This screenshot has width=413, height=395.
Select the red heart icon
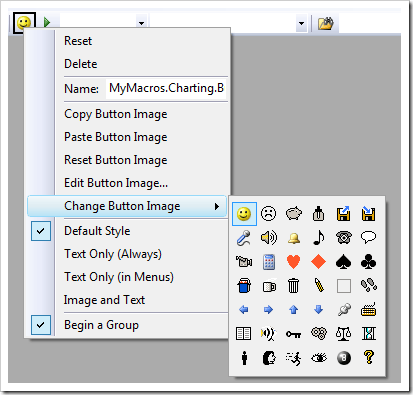pos(294,262)
